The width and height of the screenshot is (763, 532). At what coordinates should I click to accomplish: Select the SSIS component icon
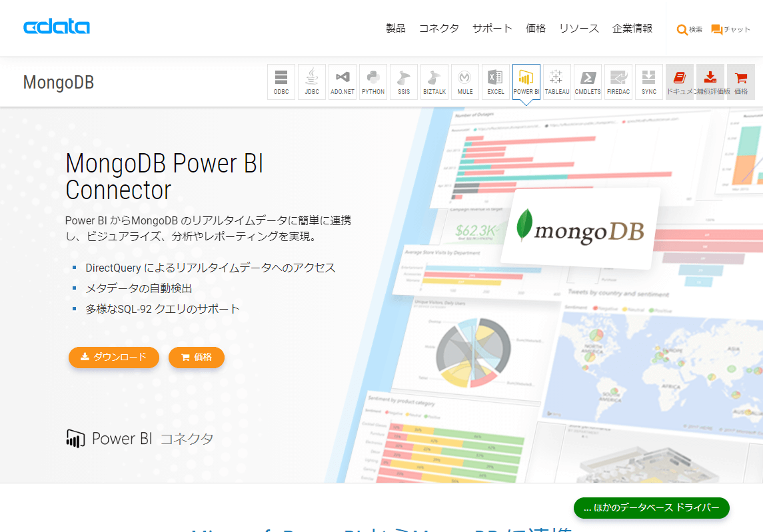pos(404,82)
